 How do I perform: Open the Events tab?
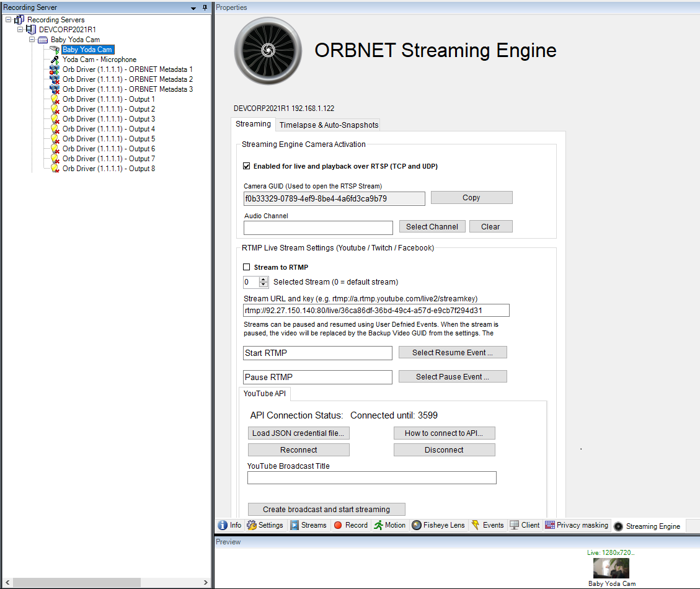tap(487, 525)
